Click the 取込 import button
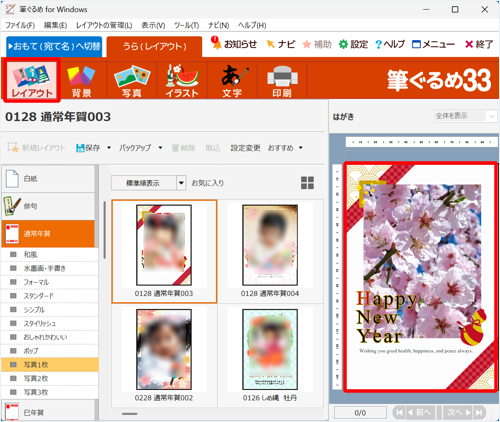 213,148
